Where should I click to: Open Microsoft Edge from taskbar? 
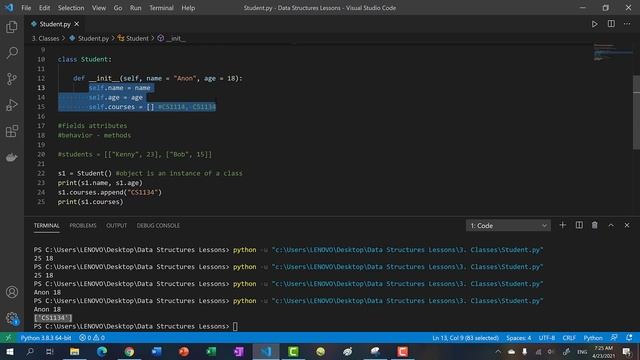102,352
